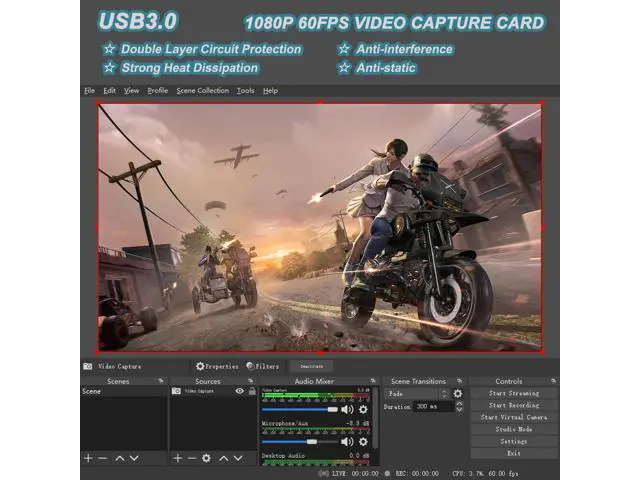This screenshot has height=480, width=640.
Task: Open Settings from Controls panel
Action: tap(514, 441)
